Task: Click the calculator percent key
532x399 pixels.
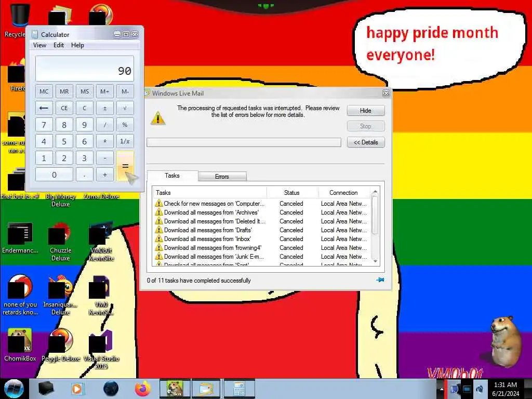Action: 125,125
